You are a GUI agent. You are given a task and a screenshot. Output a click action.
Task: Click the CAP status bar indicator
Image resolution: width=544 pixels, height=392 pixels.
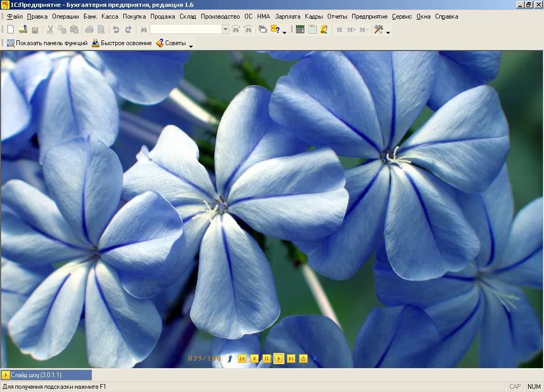pyautogui.click(x=515, y=387)
